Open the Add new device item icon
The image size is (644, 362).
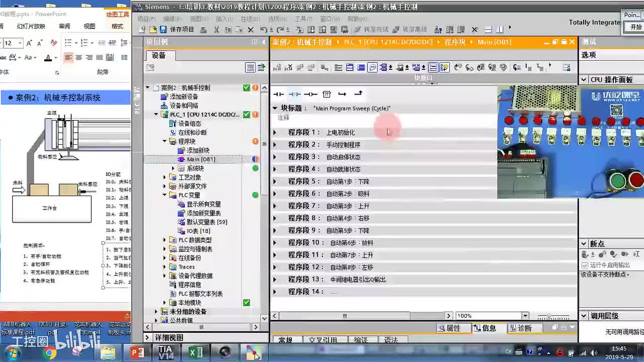point(164,97)
